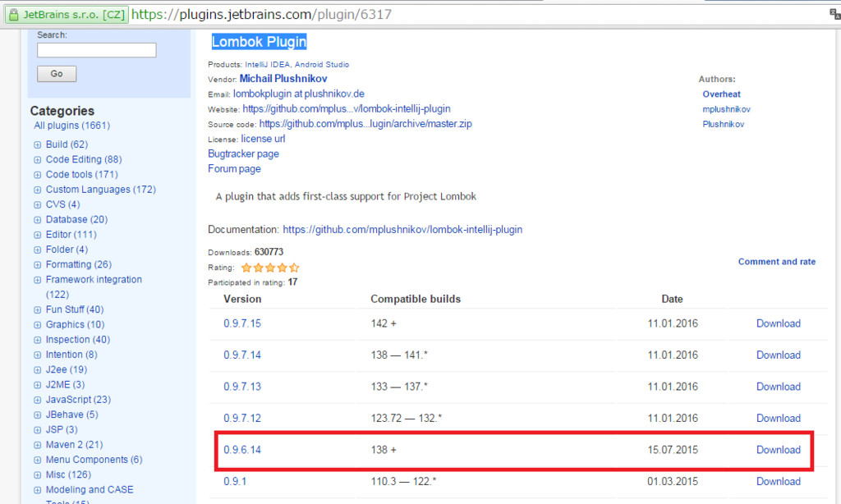This screenshot has width=841, height=504.
Task: Download version 0.9.6.14
Action: click(779, 450)
